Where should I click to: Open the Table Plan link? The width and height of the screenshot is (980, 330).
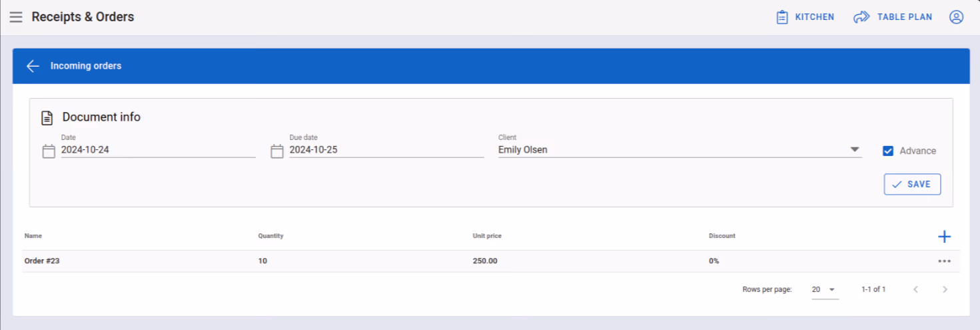coord(893,17)
